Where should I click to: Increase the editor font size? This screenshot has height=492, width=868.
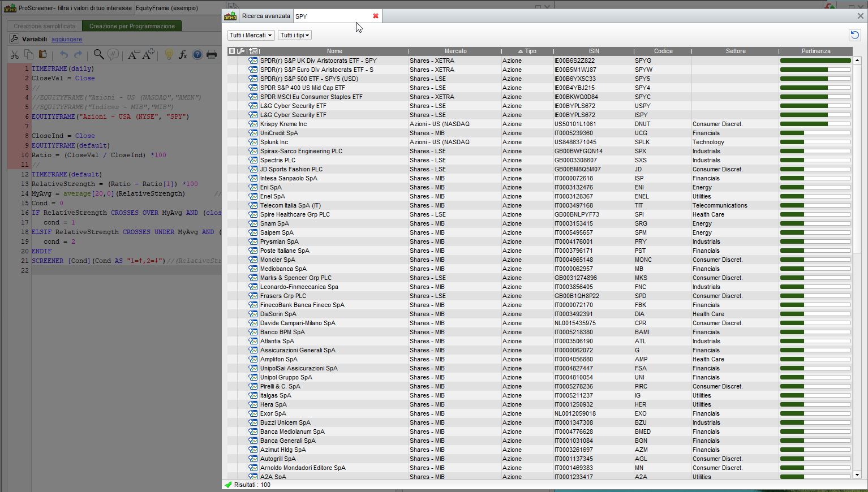pos(148,54)
